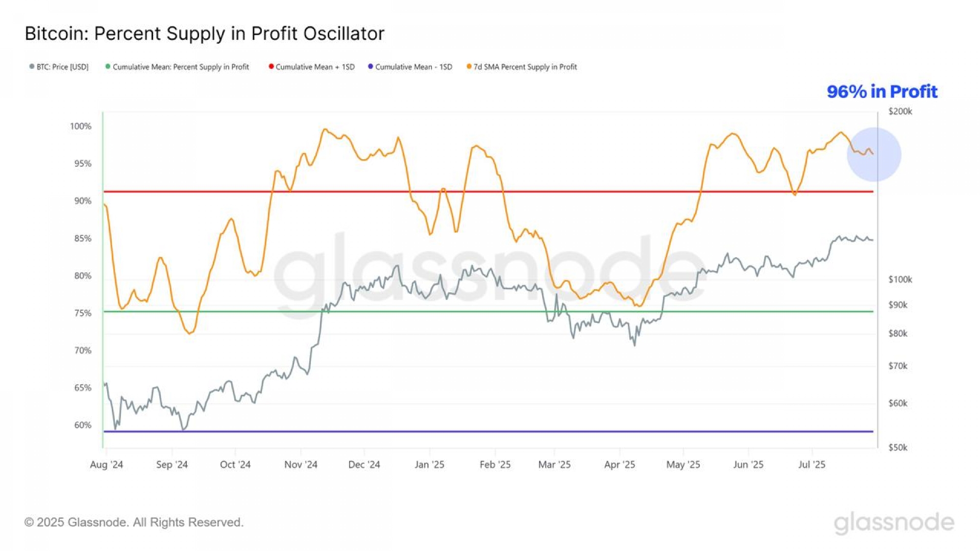The image size is (980, 551).
Task: Click the glassnode logo in bottom corner
Action: 894,523
